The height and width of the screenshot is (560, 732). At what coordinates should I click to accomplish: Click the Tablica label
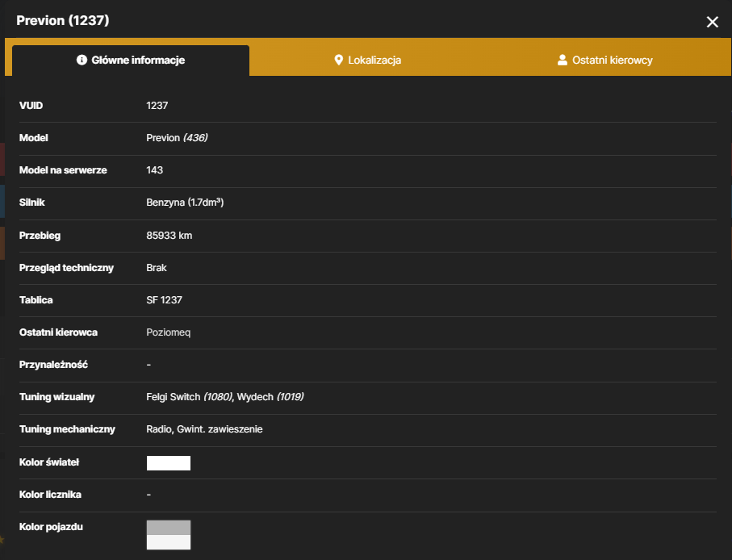pos(36,300)
